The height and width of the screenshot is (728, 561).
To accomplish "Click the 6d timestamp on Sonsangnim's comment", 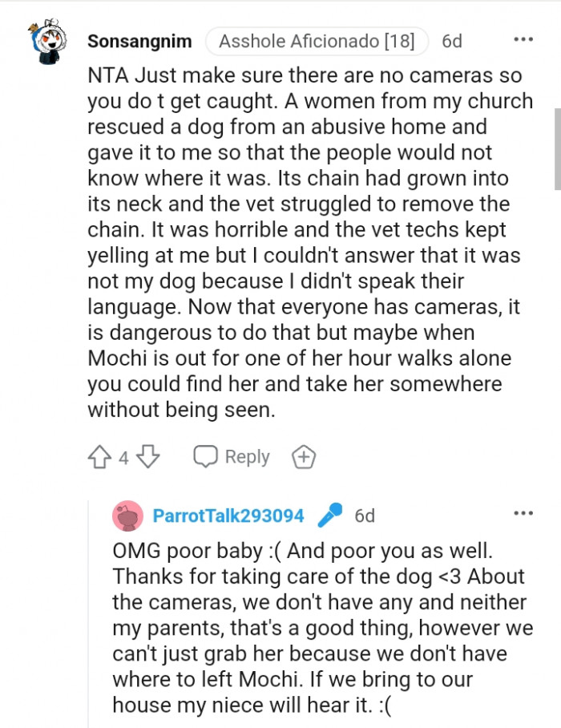I will coord(452,42).
